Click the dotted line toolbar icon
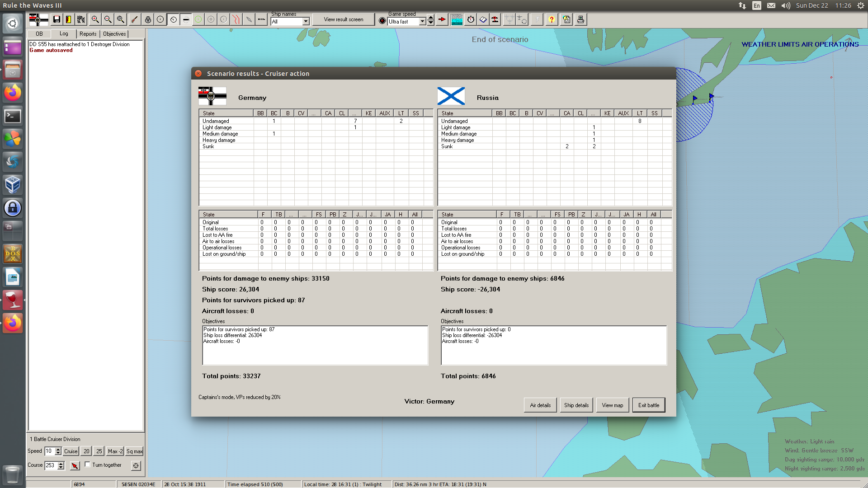The image size is (868, 488). point(262,19)
